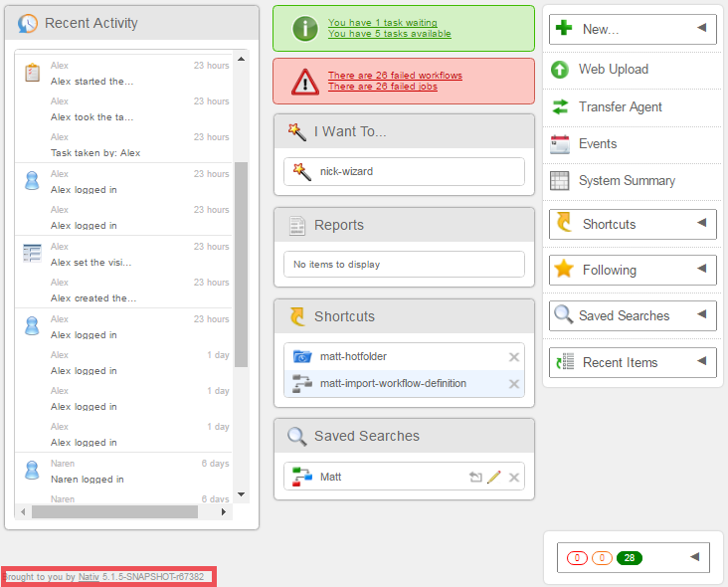Open the System Summary grid icon
The image size is (728, 587).
[x=560, y=180]
